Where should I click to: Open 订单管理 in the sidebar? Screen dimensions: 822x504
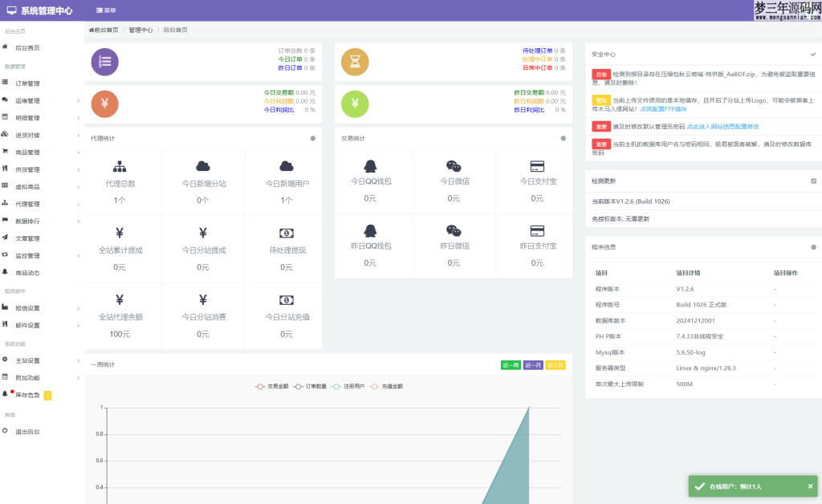click(x=27, y=83)
